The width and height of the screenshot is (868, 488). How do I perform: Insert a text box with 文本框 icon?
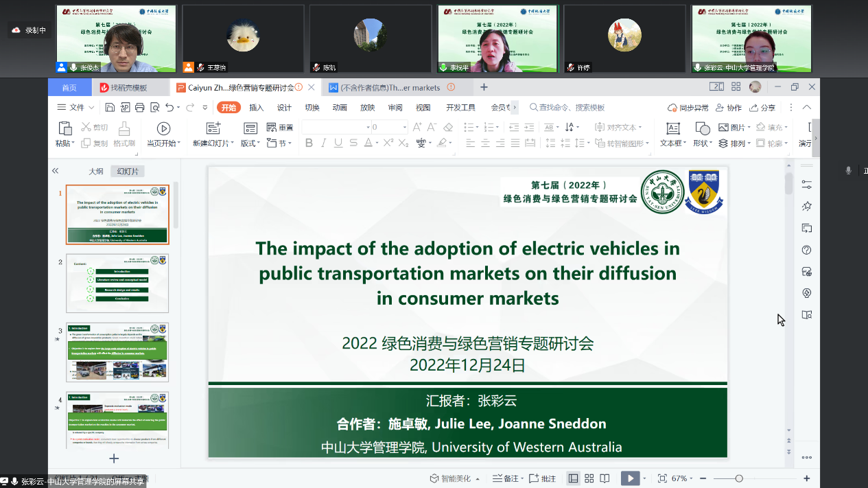pos(673,128)
